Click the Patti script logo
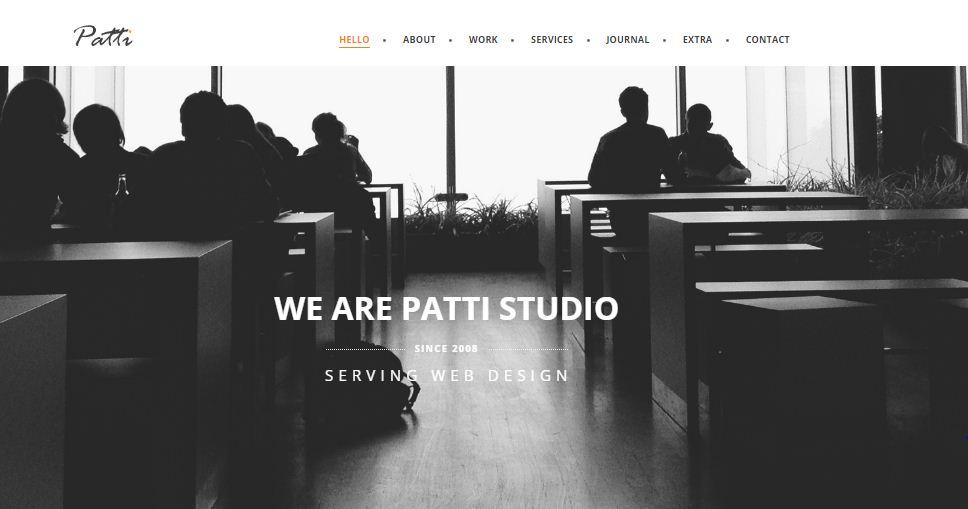Viewport: 968px width, 509px height. click(103, 36)
